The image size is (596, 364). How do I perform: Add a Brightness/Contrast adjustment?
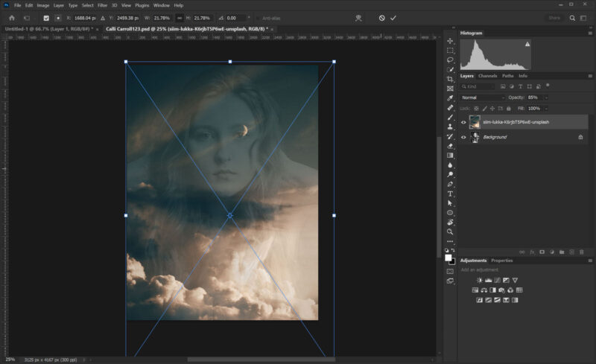[479, 280]
